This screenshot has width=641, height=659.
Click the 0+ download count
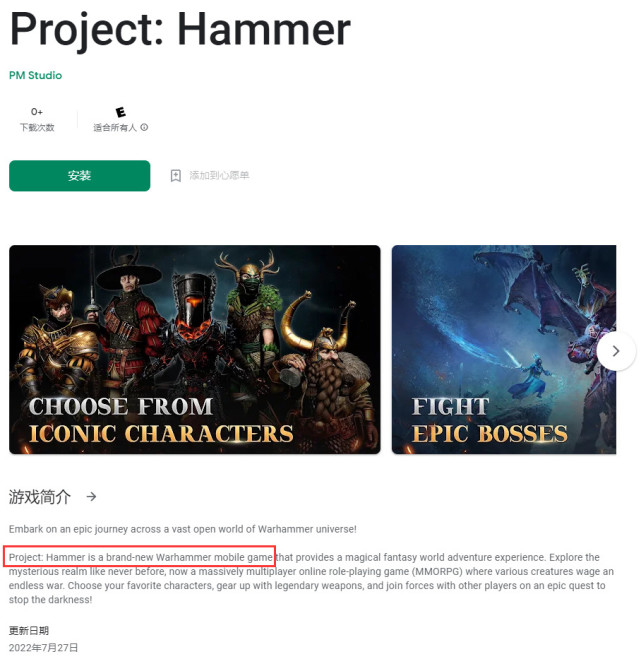[37, 112]
